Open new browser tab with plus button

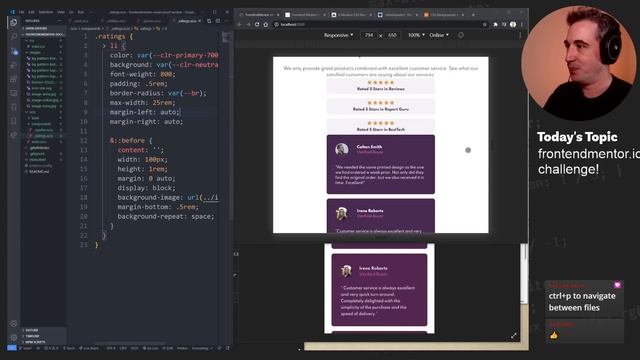click(x=473, y=15)
